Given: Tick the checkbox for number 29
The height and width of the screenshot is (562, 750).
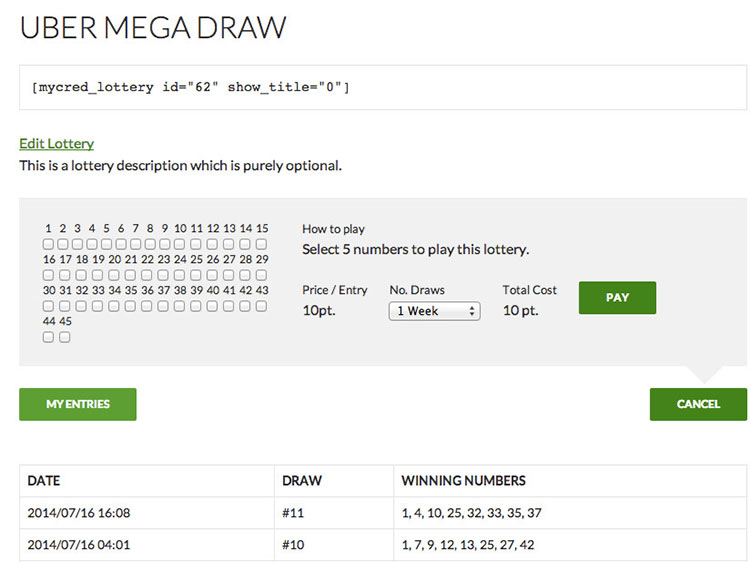Looking at the screenshot, I should coord(261,275).
